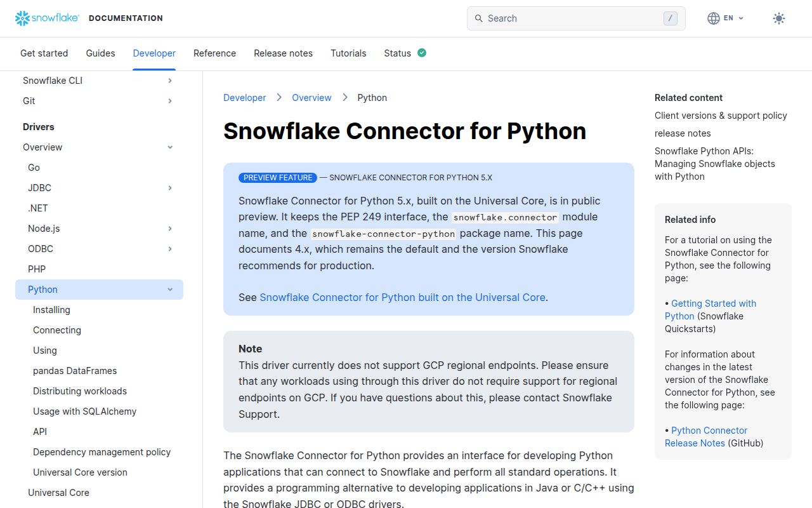This screenshot has height=508, width=812.
Task: Open the Status tab
Action: pos(397,53)
